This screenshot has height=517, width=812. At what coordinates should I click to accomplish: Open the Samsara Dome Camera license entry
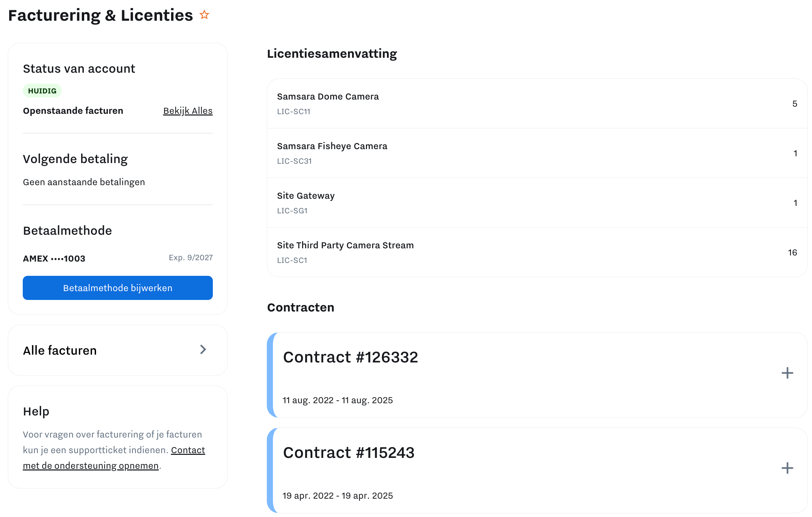[328, 96]
